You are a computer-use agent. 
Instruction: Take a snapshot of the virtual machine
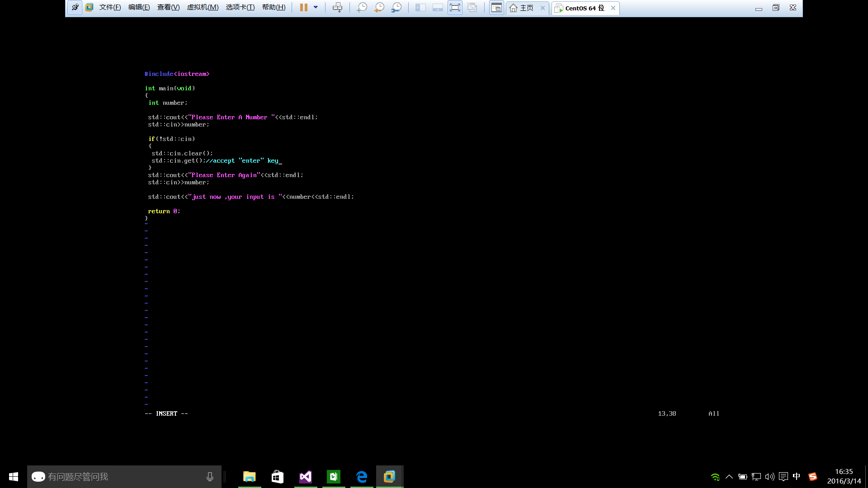point(362,7)
